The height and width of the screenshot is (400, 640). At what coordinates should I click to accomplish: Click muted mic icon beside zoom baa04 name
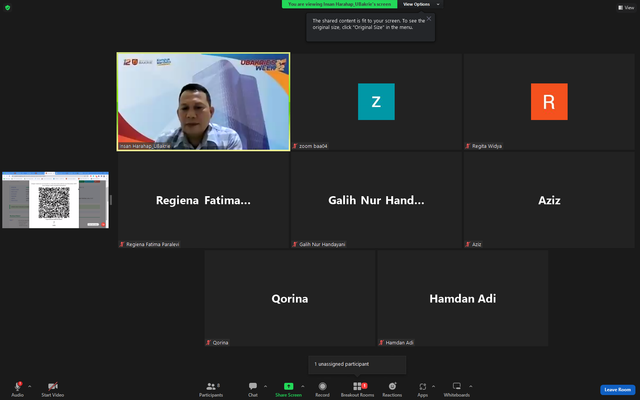[x=295, y=146]
